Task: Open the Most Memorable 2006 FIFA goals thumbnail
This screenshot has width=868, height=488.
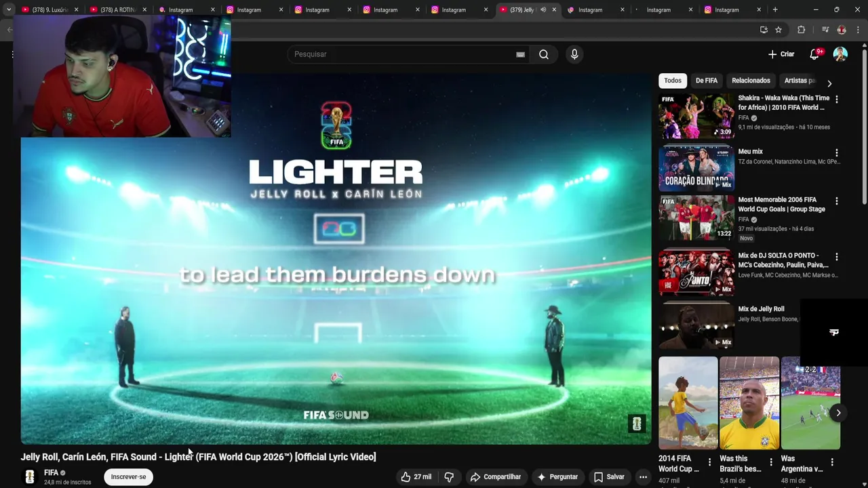Action: [696, 218]
